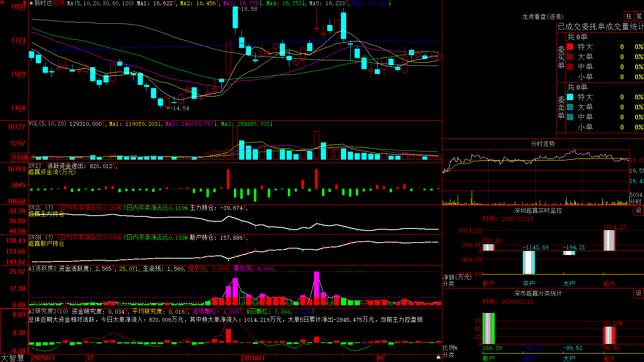The height and width of the screenshot is (362, 644).
Task: Click the 深圳超赢实时监控 panel title
Action: [x=538, y=210]
